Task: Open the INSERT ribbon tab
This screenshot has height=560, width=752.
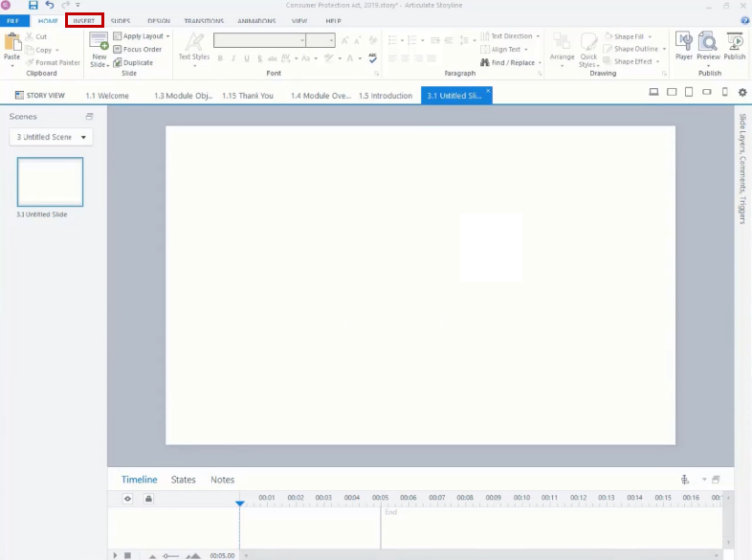Action: pyautogui.click(x=84, y=21)
